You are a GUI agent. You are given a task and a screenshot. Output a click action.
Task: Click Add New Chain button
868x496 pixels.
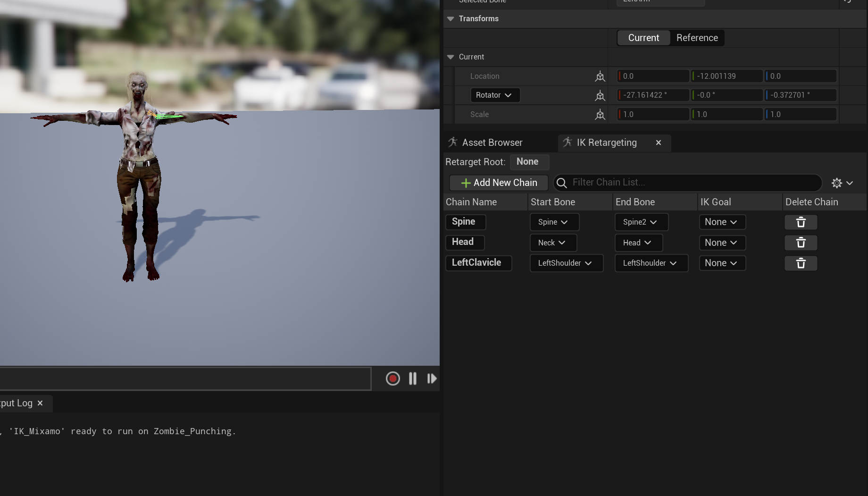499,183
